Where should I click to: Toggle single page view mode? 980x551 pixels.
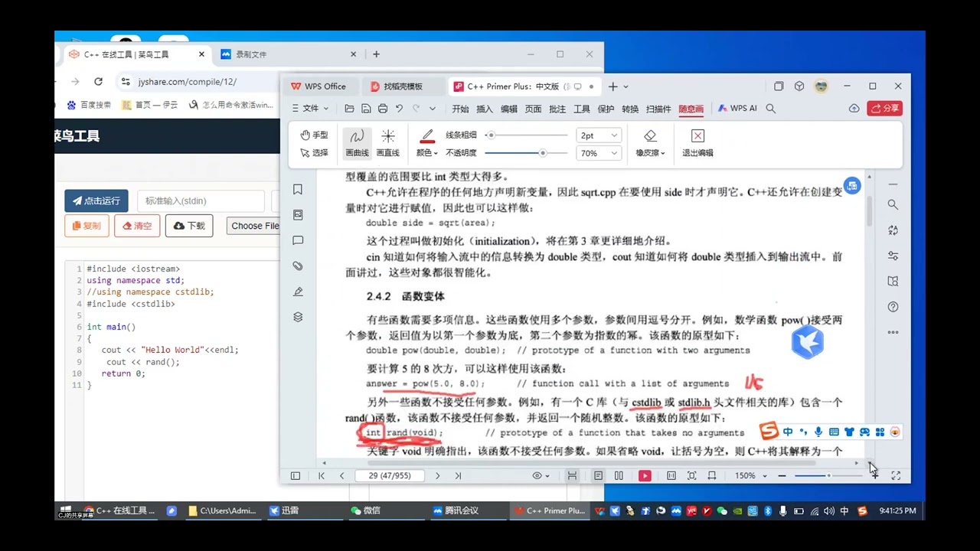click(x=598, y=476)
